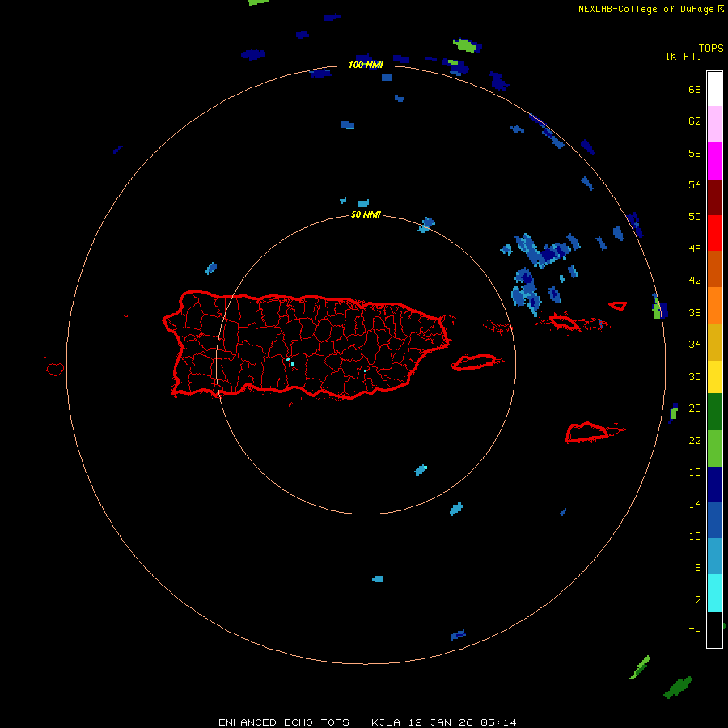728x728 pixels.
Task: Click the '54' legend value
Action: tap(695, 184)
